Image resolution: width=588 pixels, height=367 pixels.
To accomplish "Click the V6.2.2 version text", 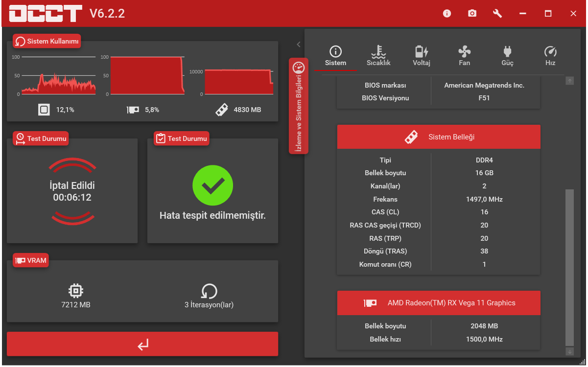I will click(x=107, y=14).
